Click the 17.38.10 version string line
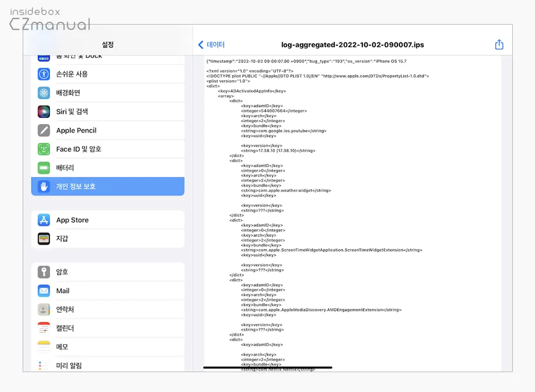The width and height of the screenshot is (535, 392). [278, 151]
